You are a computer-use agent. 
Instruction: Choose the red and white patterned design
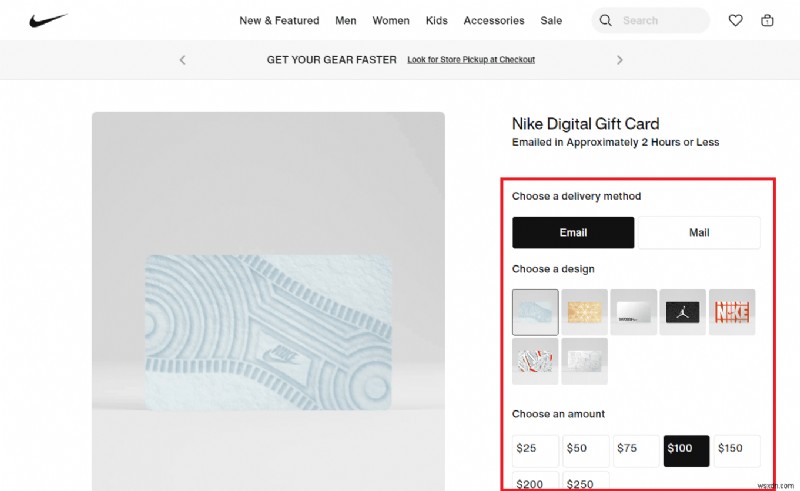535,361
